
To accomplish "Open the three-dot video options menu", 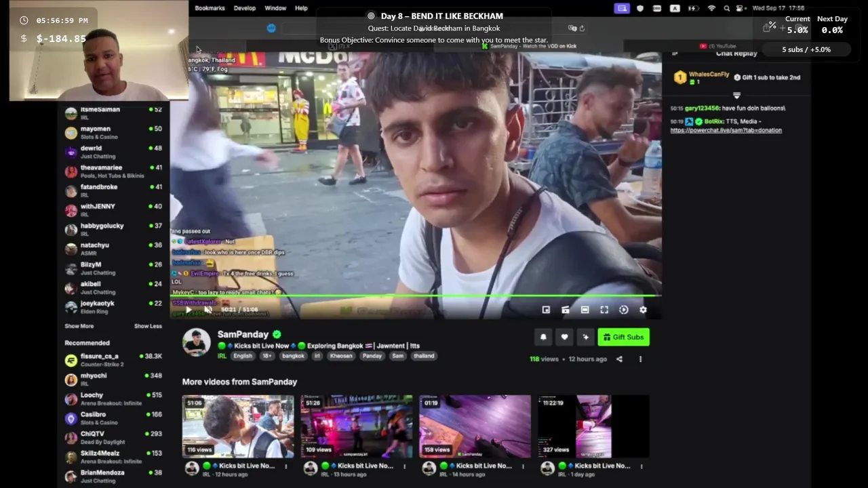I will (x=640, y=359).
